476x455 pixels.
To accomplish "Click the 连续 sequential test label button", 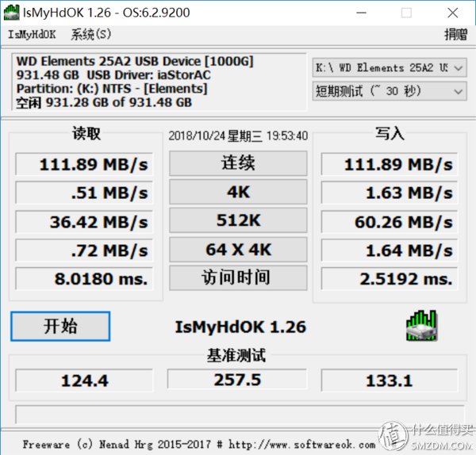I will (x=238, y=163).
